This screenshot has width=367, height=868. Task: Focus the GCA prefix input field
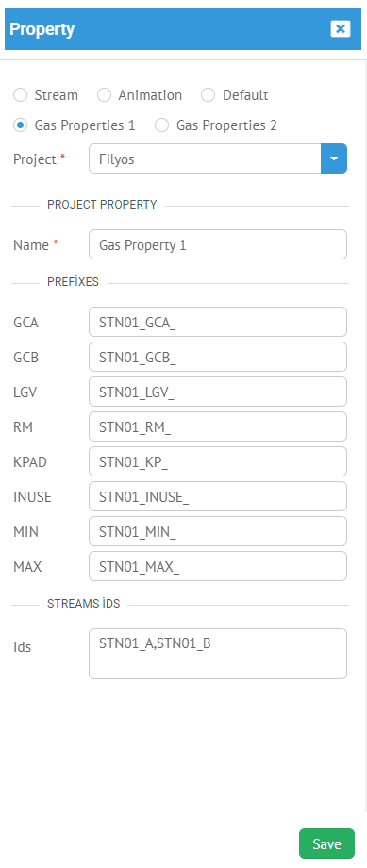point(218,322)
